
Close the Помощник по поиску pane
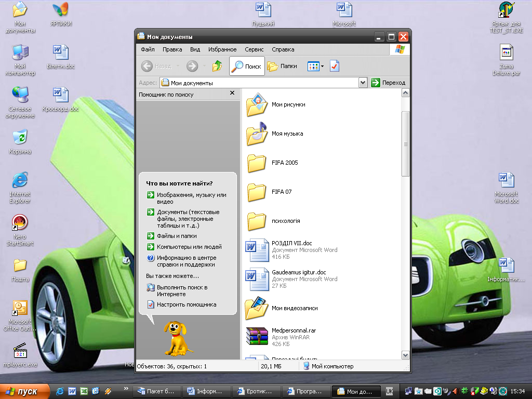(232, 93)
